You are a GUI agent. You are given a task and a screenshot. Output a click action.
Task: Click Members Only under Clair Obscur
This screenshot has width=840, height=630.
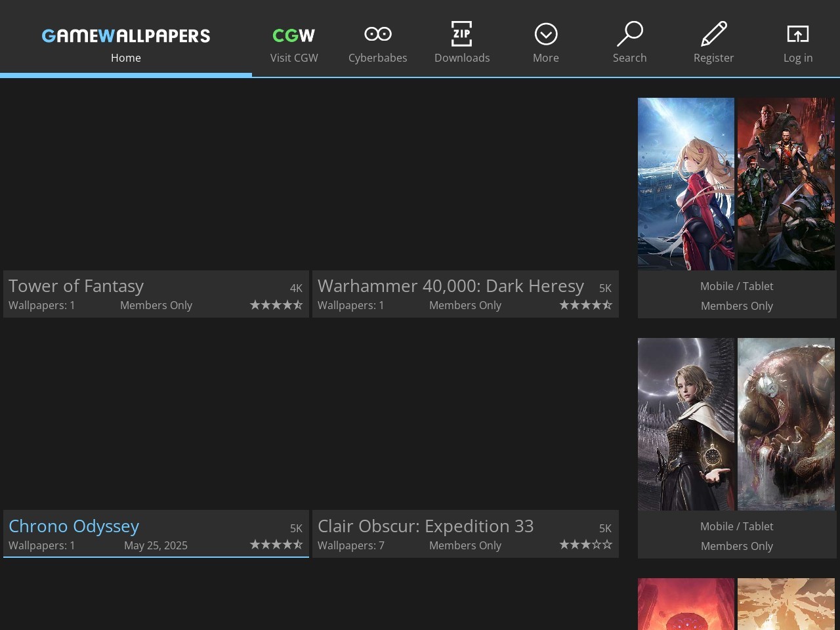coord(465,545)
